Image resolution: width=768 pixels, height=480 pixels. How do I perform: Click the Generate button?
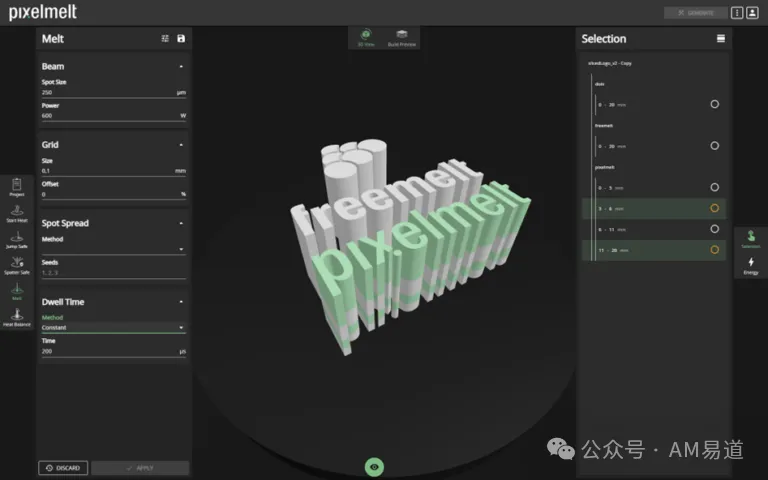pyautogui.click(x=696, y=13)
